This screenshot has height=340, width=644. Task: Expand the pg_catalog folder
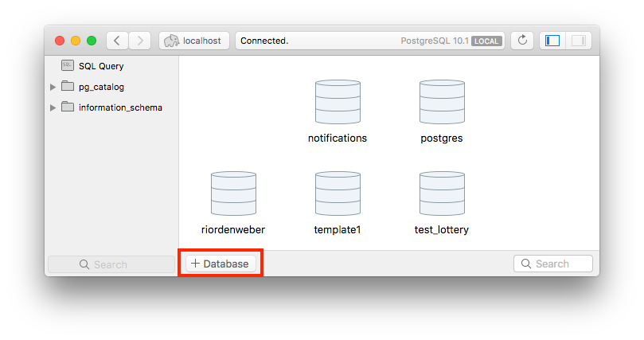pos(53,87)
